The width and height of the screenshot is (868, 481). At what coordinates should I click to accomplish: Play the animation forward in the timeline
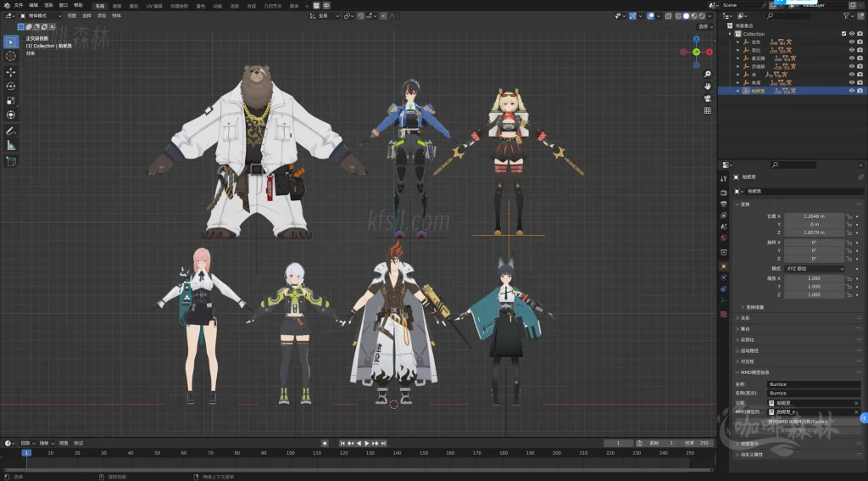click(x=366, y=444)
